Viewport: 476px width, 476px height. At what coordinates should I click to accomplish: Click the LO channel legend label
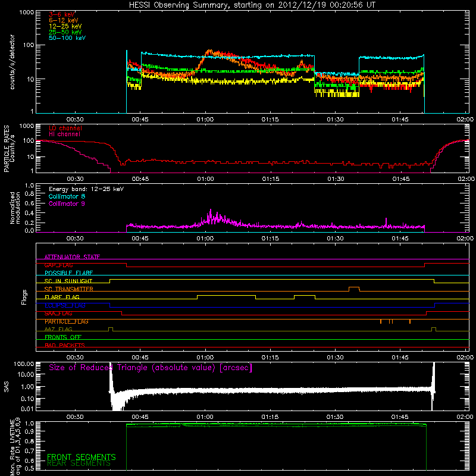[65, 128]
